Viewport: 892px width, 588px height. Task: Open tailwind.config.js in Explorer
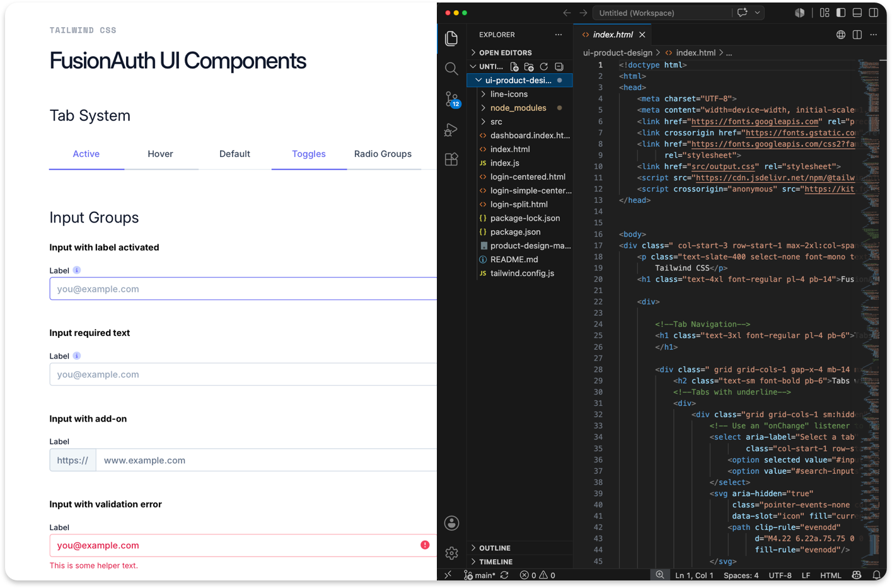pos(521,274)
